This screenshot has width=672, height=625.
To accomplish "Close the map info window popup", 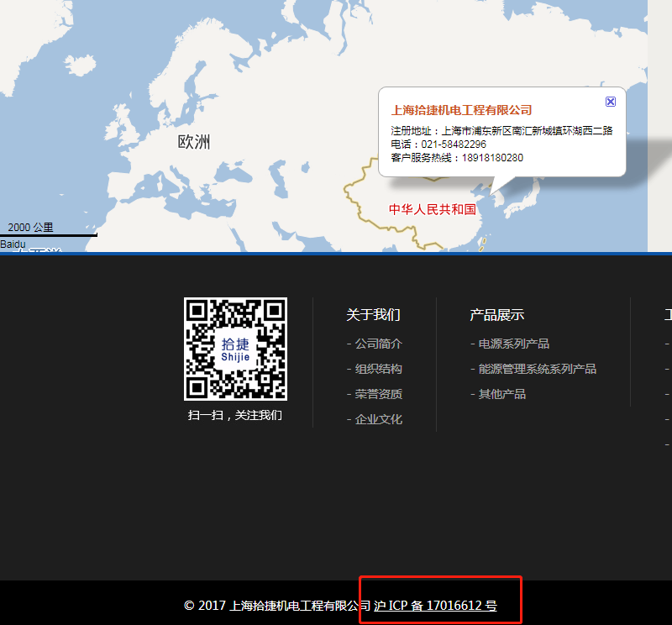I will click(x=610, y=102).
